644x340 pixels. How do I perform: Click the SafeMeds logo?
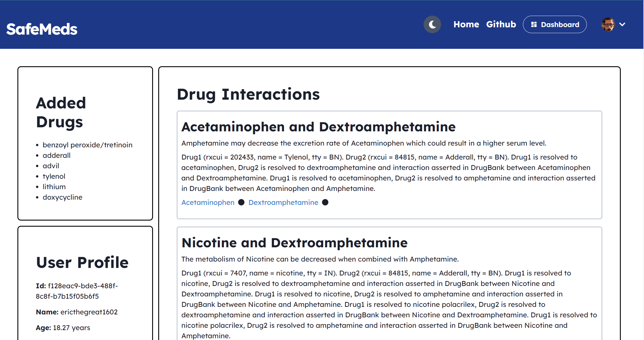[42, 29]
